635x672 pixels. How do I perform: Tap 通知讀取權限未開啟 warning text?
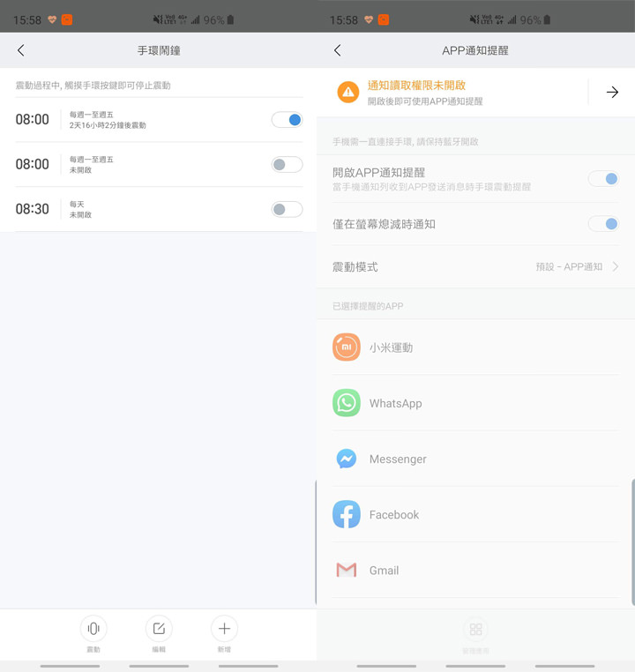click(x=416, y=86)
